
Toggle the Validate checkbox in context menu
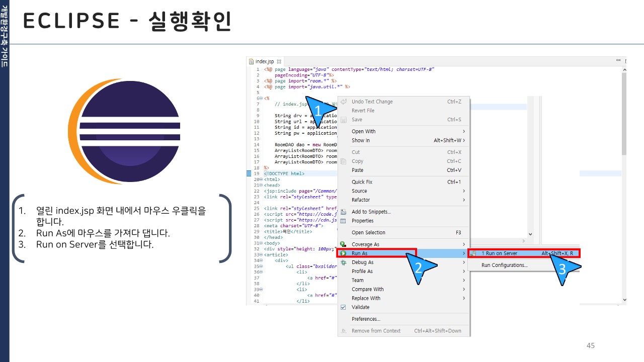(344, 307)
